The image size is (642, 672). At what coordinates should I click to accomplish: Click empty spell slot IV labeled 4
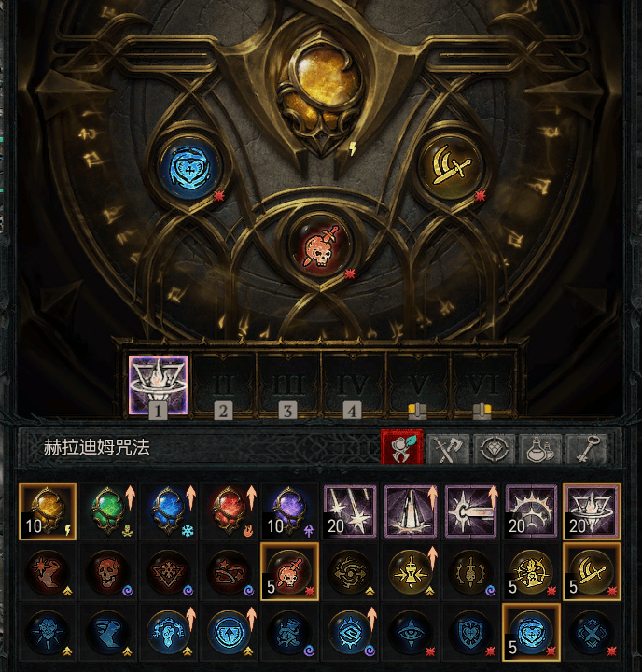(353, 385)
